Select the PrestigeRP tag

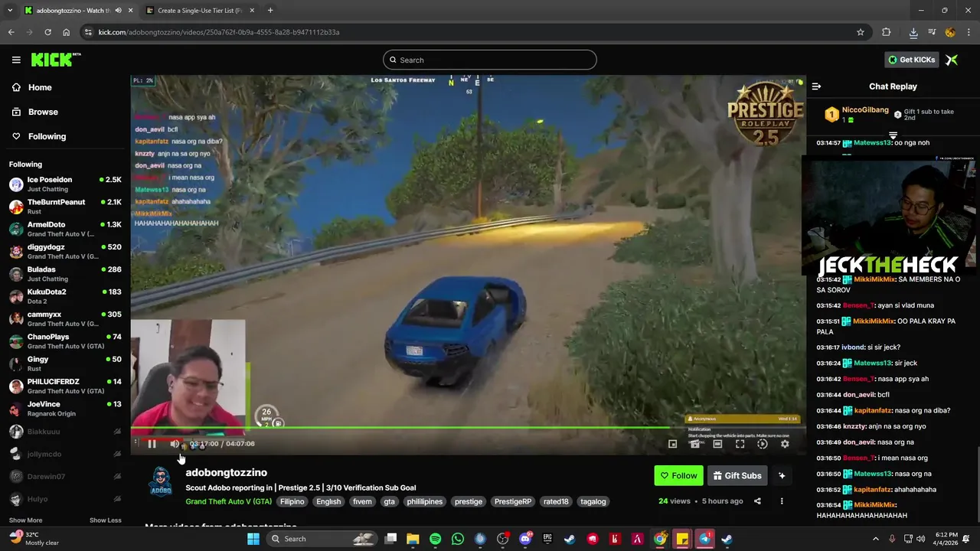coord(512,501)
